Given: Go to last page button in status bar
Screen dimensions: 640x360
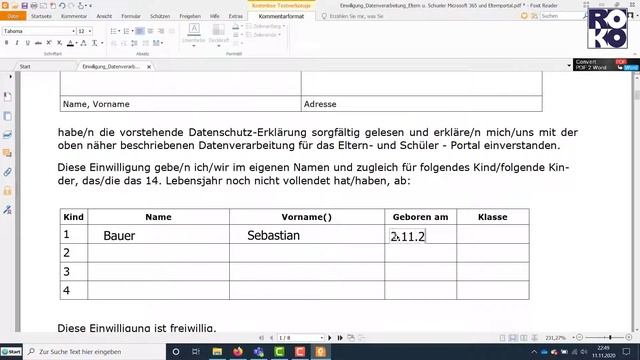Looking at the screenshot, I should tap(340, 338).
